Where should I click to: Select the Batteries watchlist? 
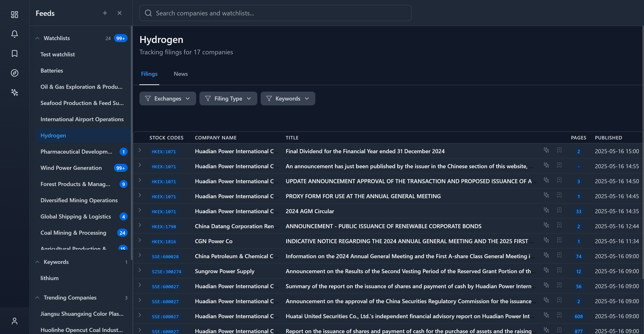click(52, 71)
